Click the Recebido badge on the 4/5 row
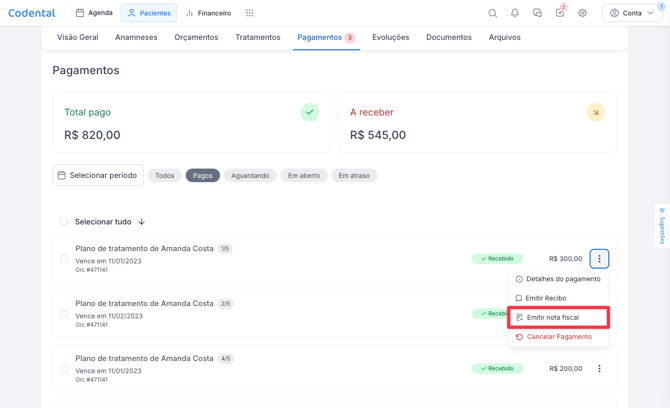 pyautogui.click(x=497, y=368)
